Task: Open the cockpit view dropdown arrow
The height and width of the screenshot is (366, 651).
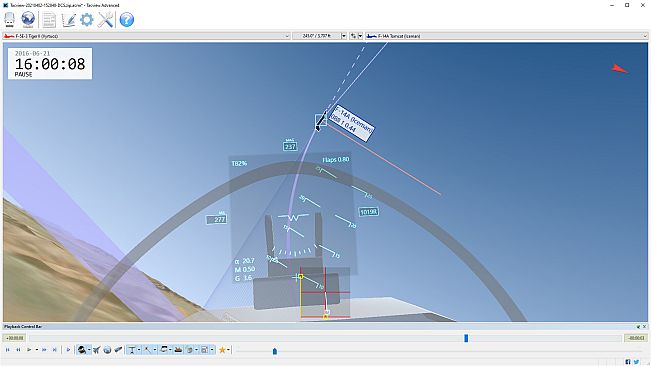Action: point(89,350)
